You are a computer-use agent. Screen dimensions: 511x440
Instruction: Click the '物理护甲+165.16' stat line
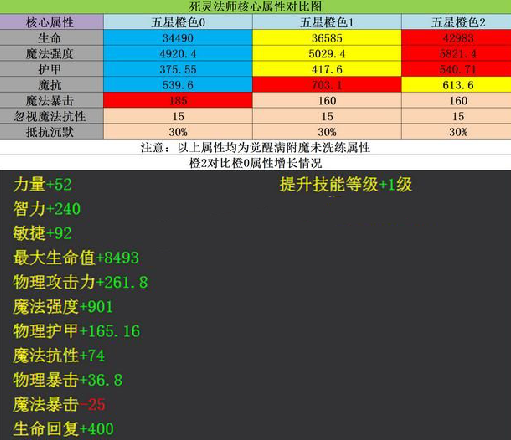pos(77,331)
